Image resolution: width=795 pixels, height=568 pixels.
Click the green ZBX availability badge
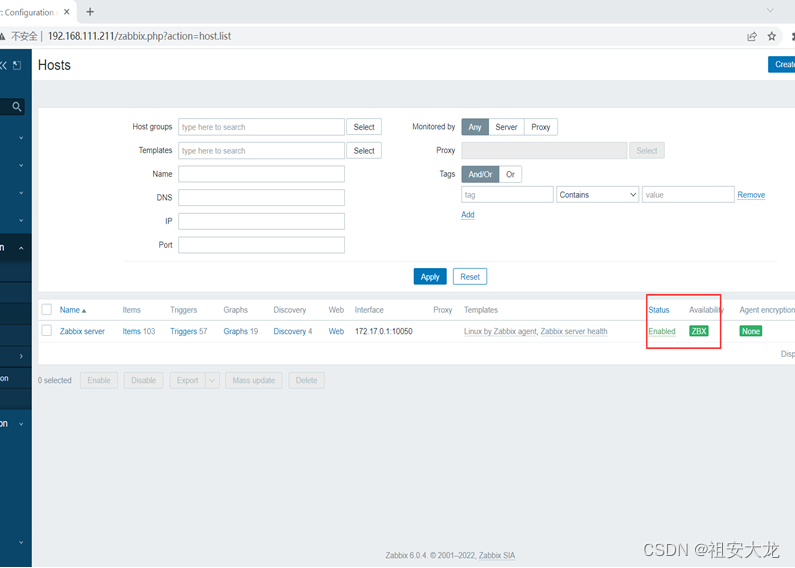point(699,331)
